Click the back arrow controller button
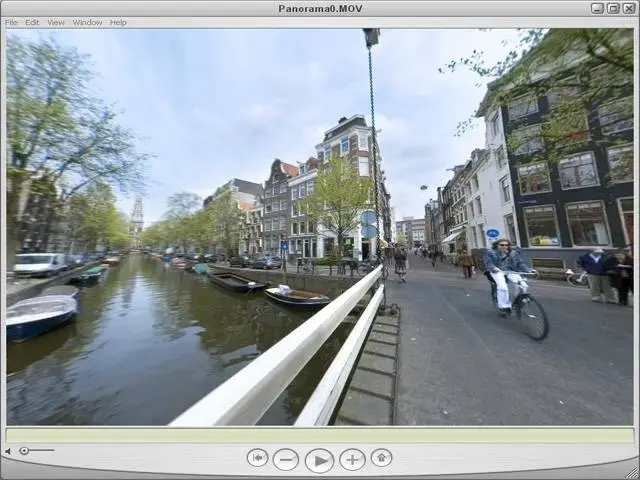Viewport: 640px width, 480px height. (x=258, y=458)
